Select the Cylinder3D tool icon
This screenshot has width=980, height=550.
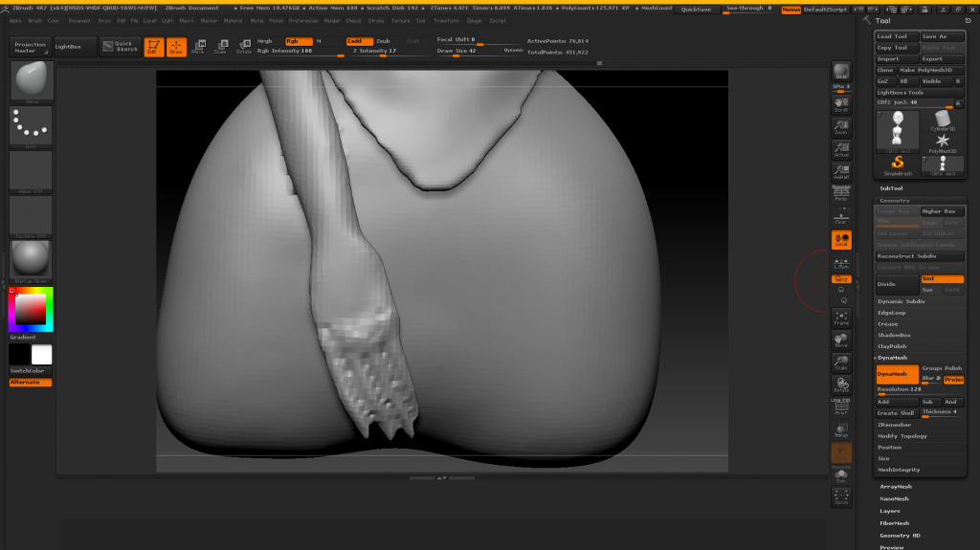(x=943, y=121)
